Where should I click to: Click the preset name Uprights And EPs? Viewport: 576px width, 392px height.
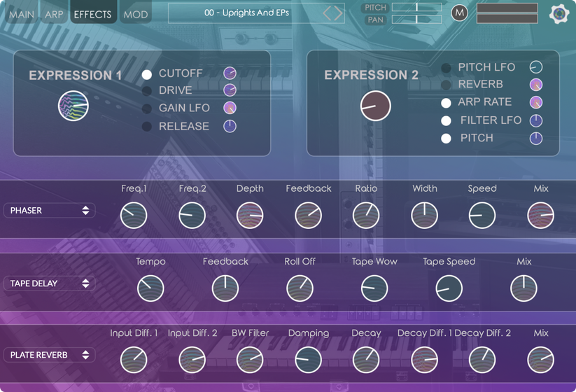tap(246, 13)
